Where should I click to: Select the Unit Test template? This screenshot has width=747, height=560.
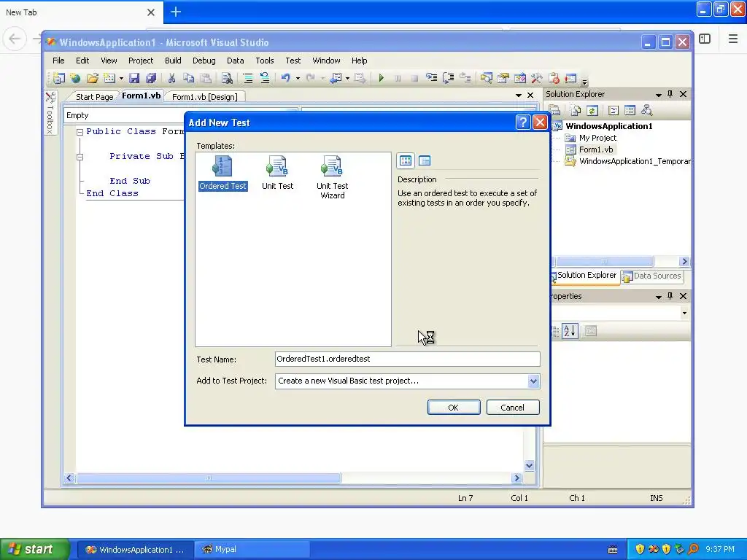[277, 174]
